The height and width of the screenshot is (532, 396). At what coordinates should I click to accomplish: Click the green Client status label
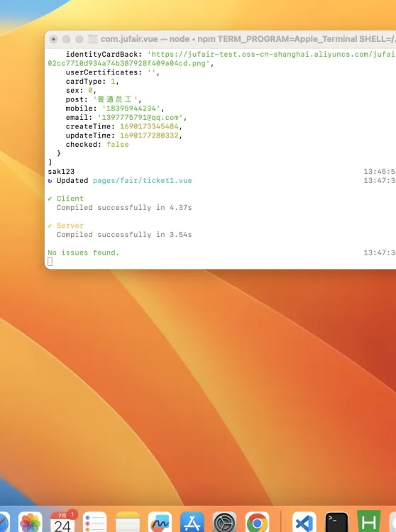70,199
